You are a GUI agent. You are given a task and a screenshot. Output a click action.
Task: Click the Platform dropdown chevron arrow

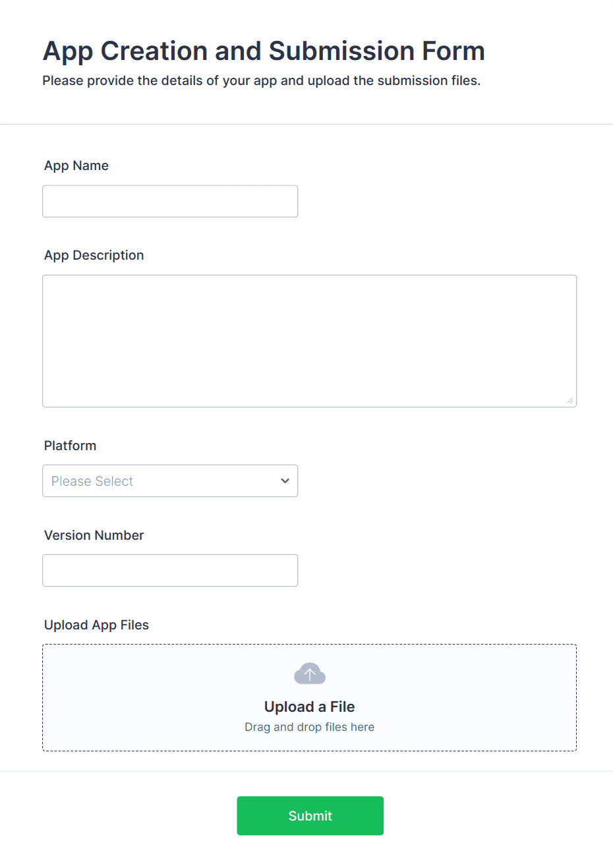pyautogui.click(x=285, y=481)
